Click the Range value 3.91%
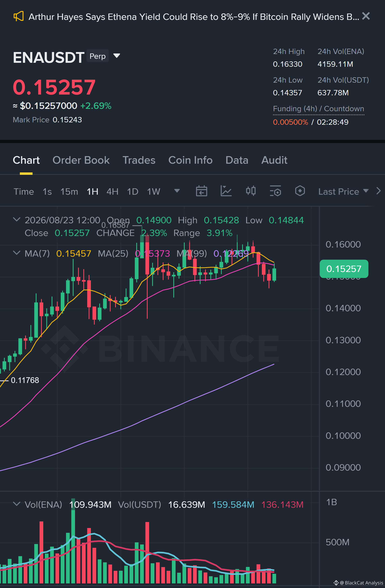 (219, 233)
